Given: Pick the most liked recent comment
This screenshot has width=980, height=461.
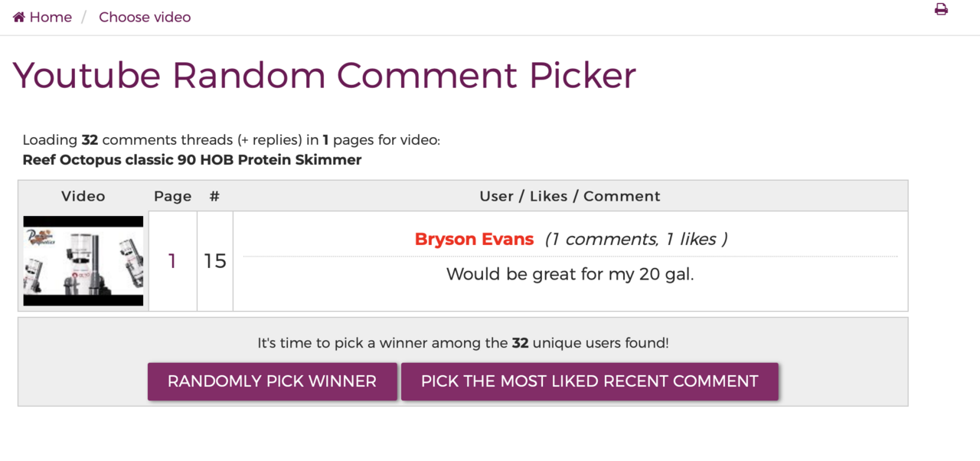Looking at the screenshot, I should pos(590,381).
